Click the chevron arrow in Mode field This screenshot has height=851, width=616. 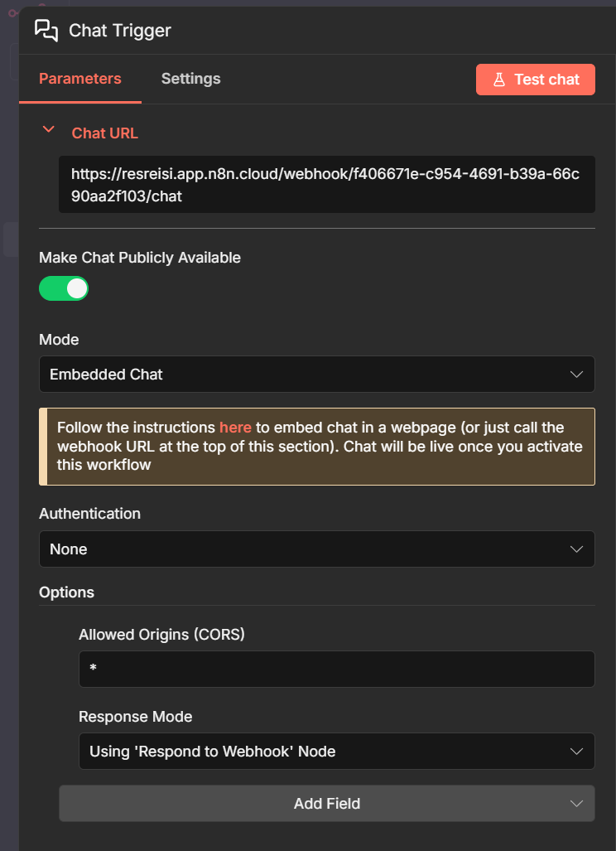click(577, 375)
